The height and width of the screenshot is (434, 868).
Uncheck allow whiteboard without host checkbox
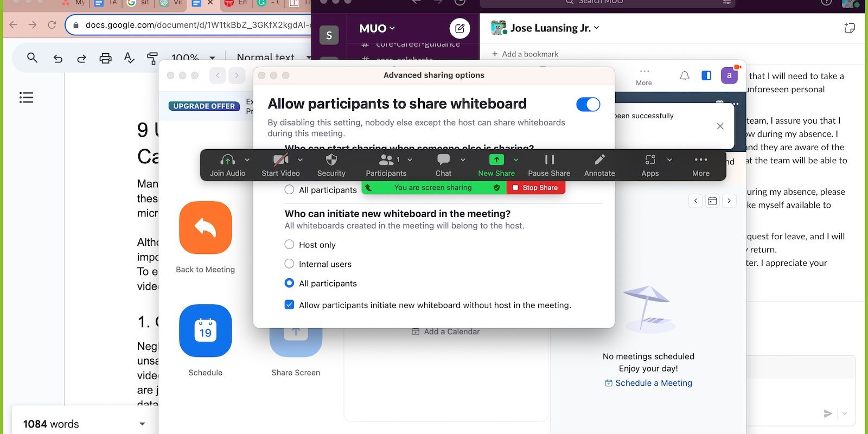pos(290,305)
